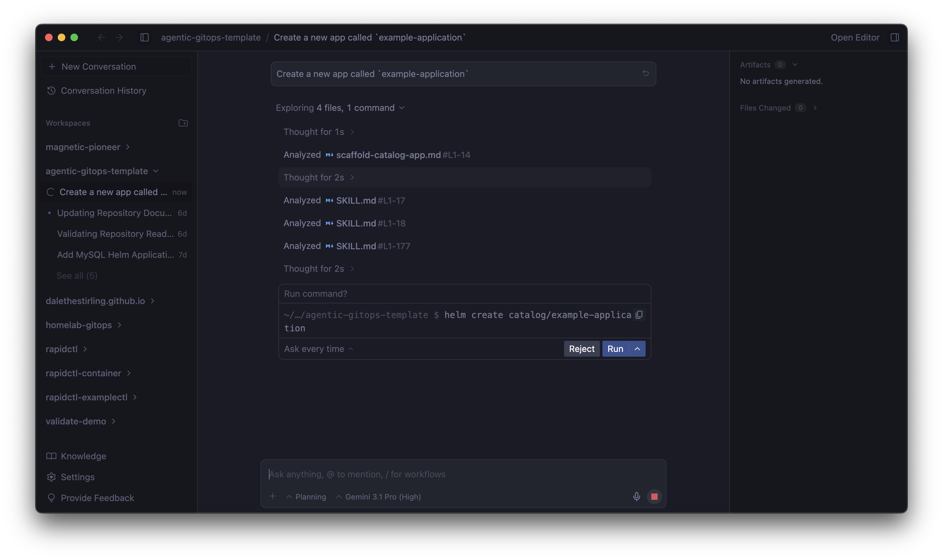943x560 pixels.
Task: Click the undo arrow in prompt box
Action: 645,73
